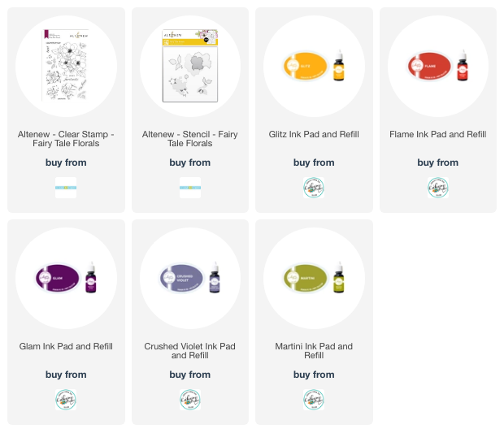View the Crushed Violet ink pad image
Image resolution: width=504 pixels, height=442 pixels.
(190, 278)
